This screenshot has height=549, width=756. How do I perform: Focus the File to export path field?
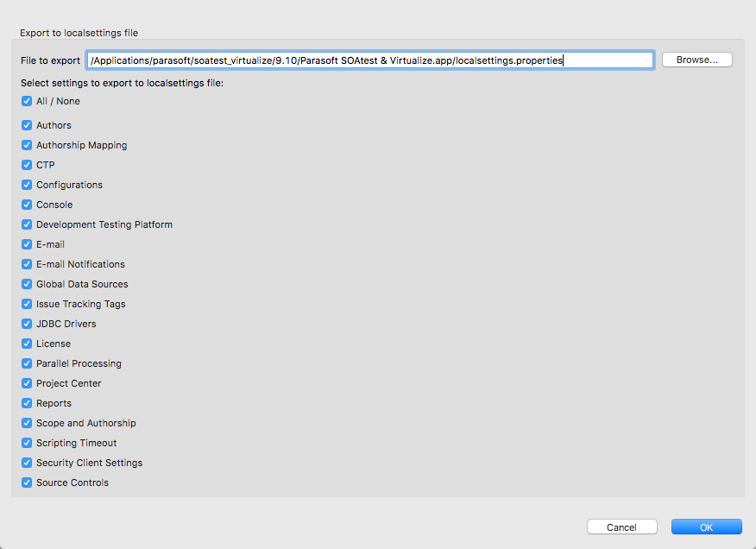coord(370,60)
